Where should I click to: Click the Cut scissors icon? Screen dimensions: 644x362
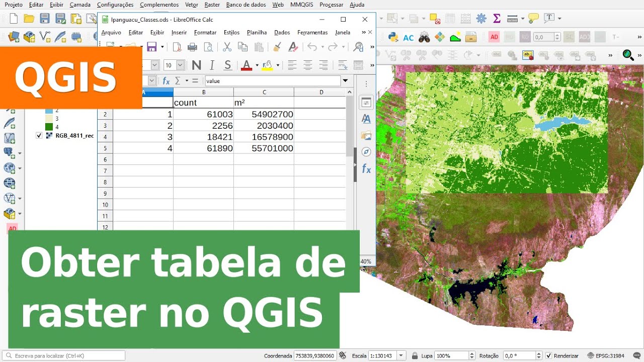point(227,47)
